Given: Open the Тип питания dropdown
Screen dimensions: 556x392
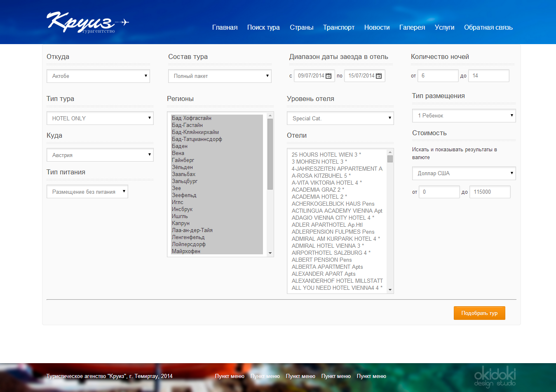Looking at the screenshot, I should click(87, 192).
